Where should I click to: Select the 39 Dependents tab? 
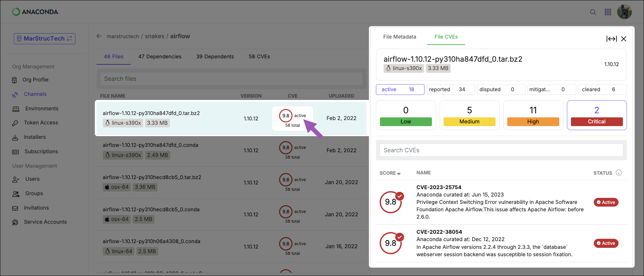tap(215, 56)
